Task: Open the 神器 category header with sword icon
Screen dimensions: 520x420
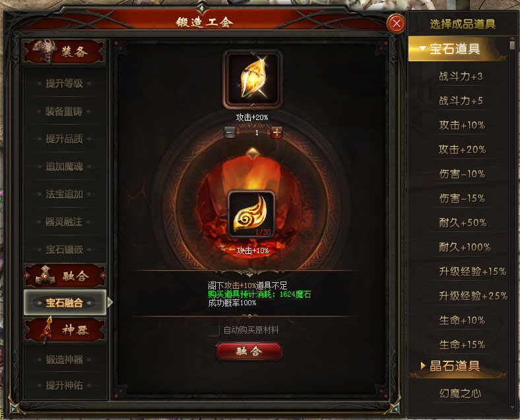Action: [x=64, y=330]
